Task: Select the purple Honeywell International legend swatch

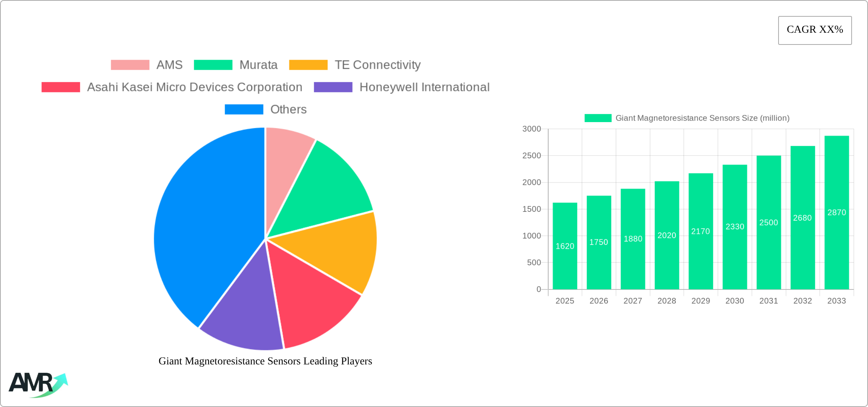Action: click(333, 87)
